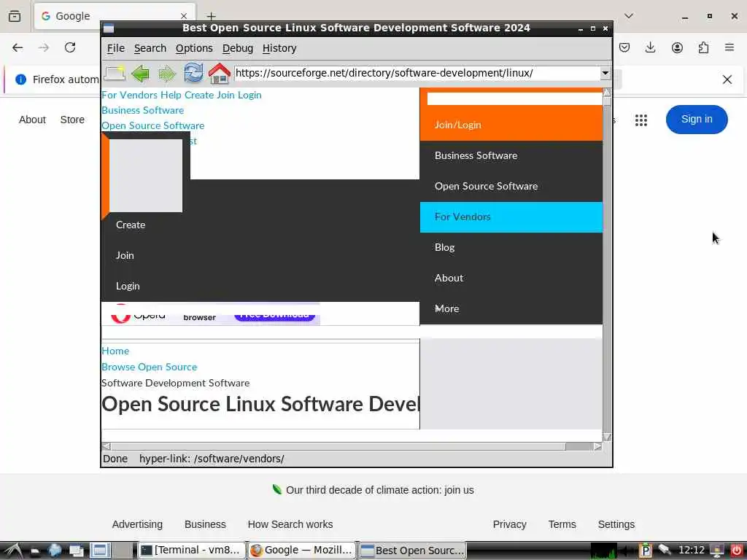747x560 pixels.
Task: Select 'Join' in the dark left menu
Action: pos(125,255)
